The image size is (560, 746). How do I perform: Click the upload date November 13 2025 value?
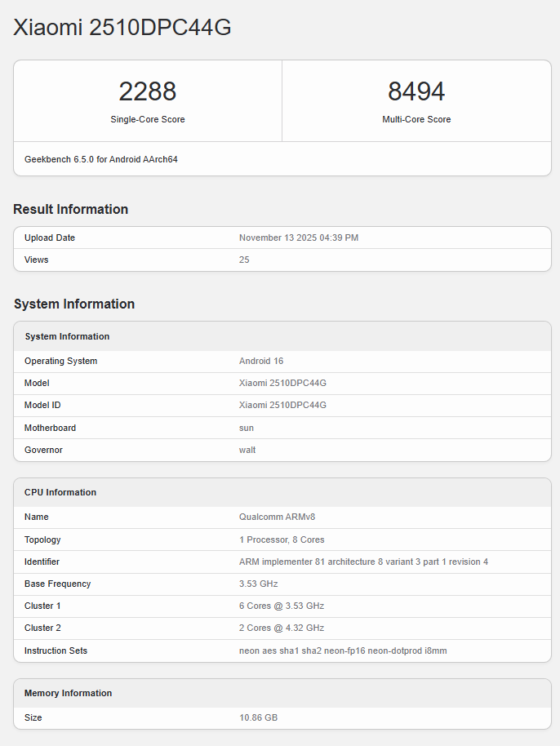point(299,238)
